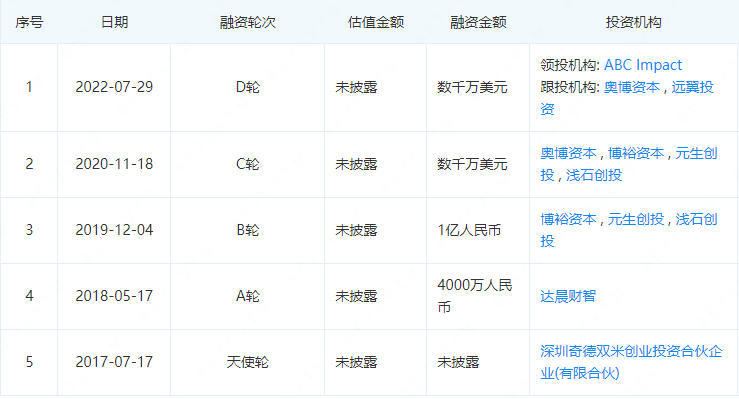The height and width of the screenshot is (399, 739).
Task: Select serial number 5 cell
Action: [29, 362]
